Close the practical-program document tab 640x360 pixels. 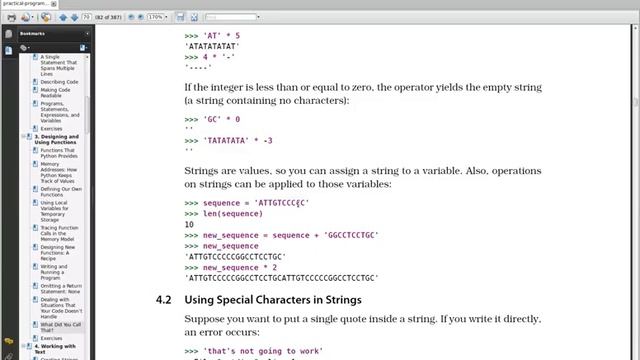coord(53,4)
